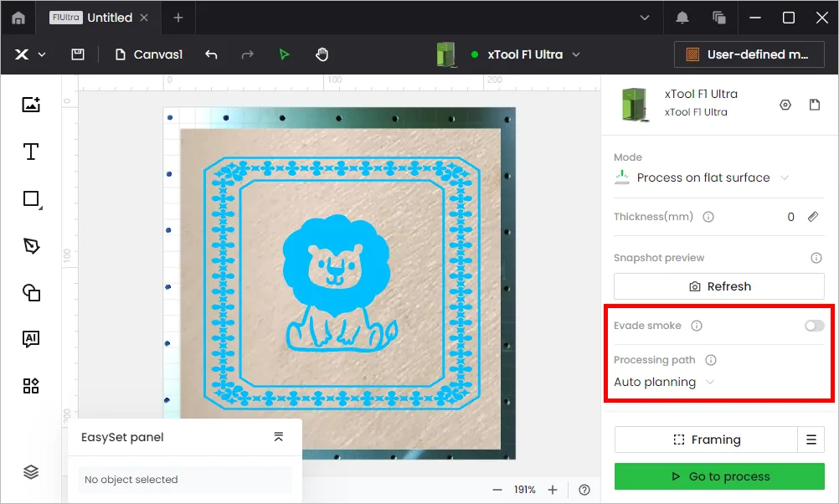The image size is (839, 504).
Task: Refresh the snapshot preview
Action: click(x=718, y=286)
